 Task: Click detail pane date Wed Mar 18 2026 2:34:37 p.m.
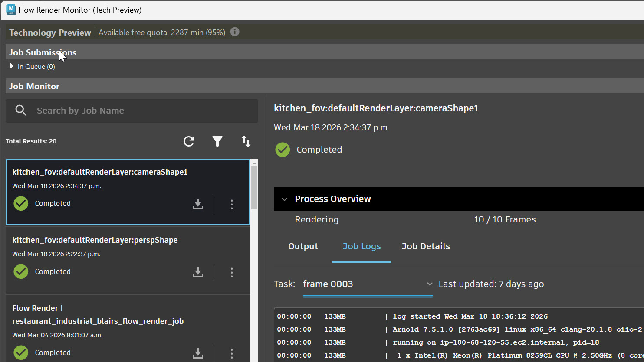[x=332, y=127]
